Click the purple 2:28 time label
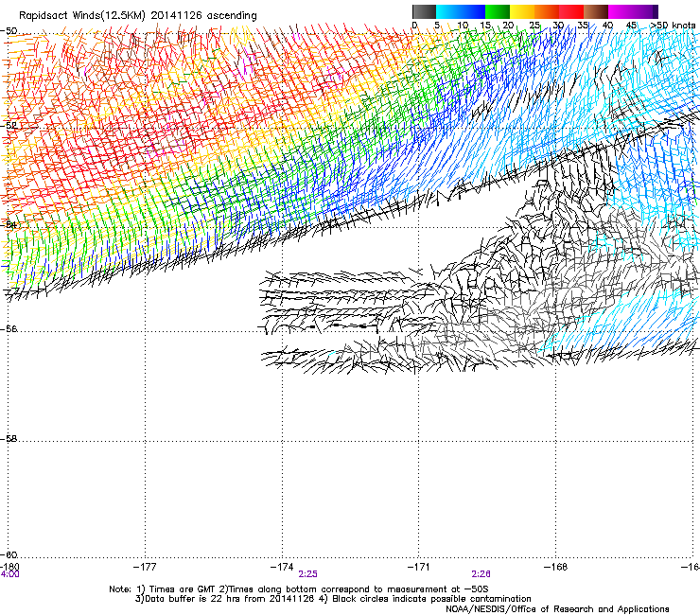 click(x=481, y=574)
